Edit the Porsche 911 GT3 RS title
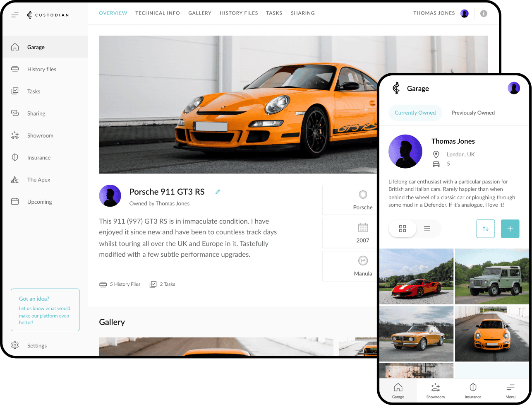The image size is (532, 405). 218,191
